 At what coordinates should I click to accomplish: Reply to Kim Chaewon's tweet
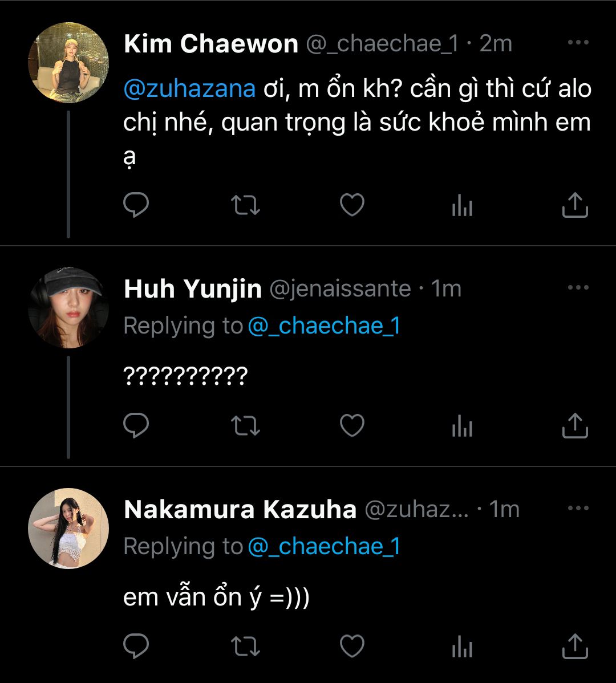click(x=136, y=205)
